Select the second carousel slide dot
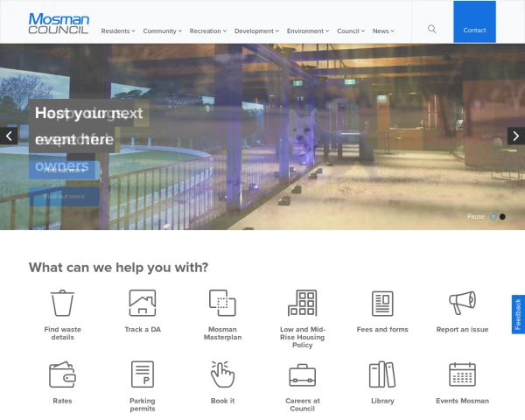Screen dimensions: 525x420 pyautogui.click(x=502, y=217)
